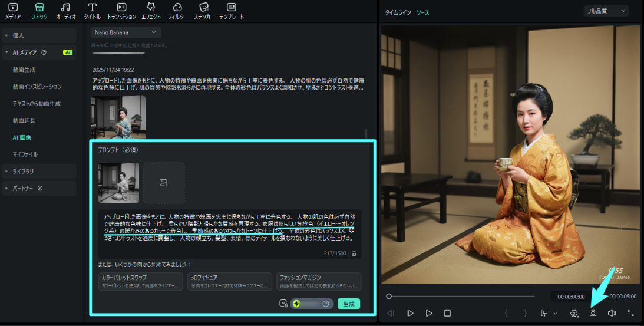
Task: Choose the 3Dフィギュア example
Action: pos(230,281)
